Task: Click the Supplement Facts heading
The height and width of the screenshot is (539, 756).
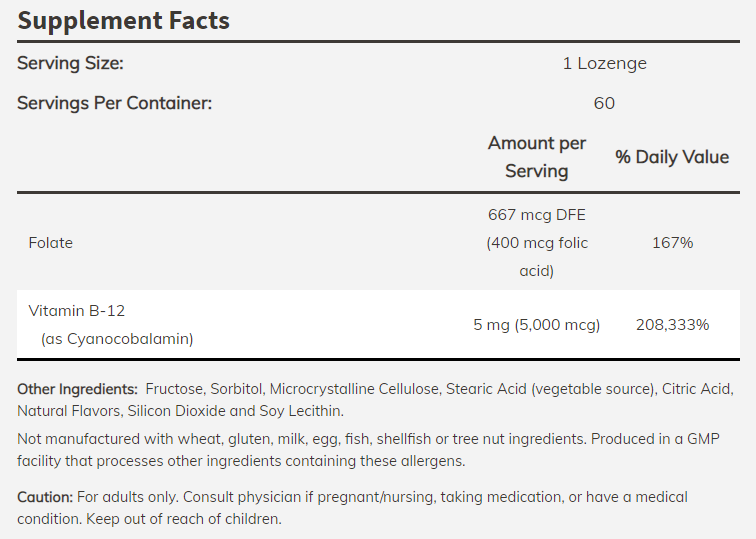Action: [123, 19]
